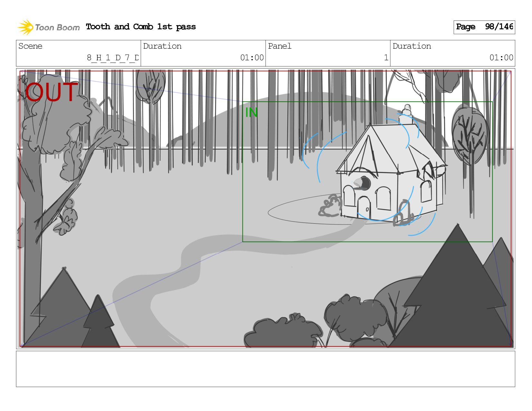The height and width of the screenshot is (411, 532).
Task: Click the 'Scene' header label
Action: 30,46
